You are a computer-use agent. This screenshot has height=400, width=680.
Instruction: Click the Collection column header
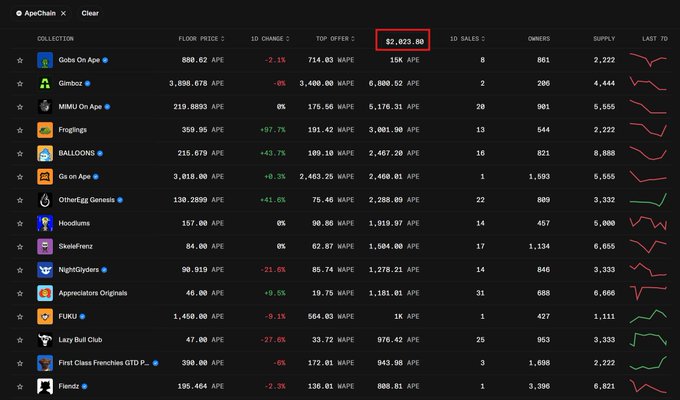[56, 39]
